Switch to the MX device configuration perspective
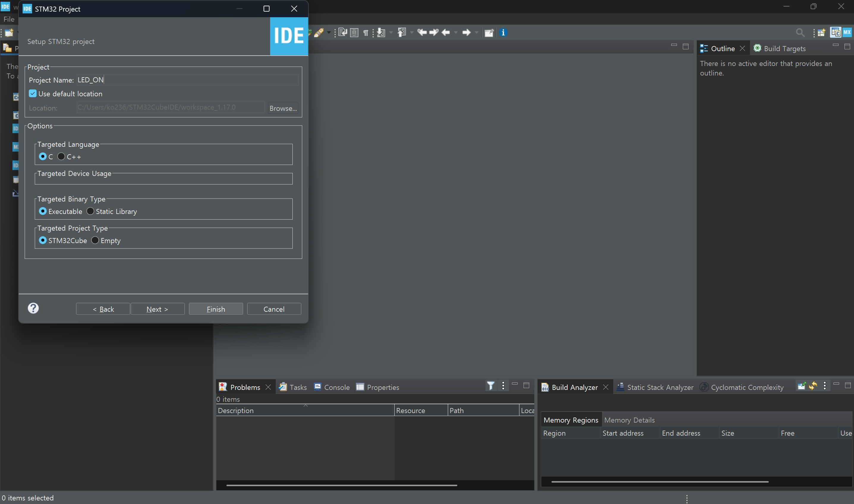 [847, 33]
